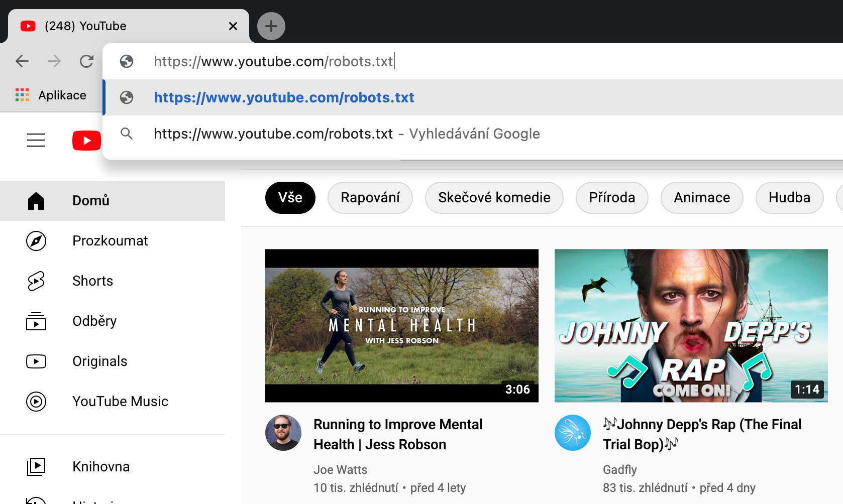Click the YouTube Music icon
Viewport: 843px width, 504px height.
click(36, 402)
